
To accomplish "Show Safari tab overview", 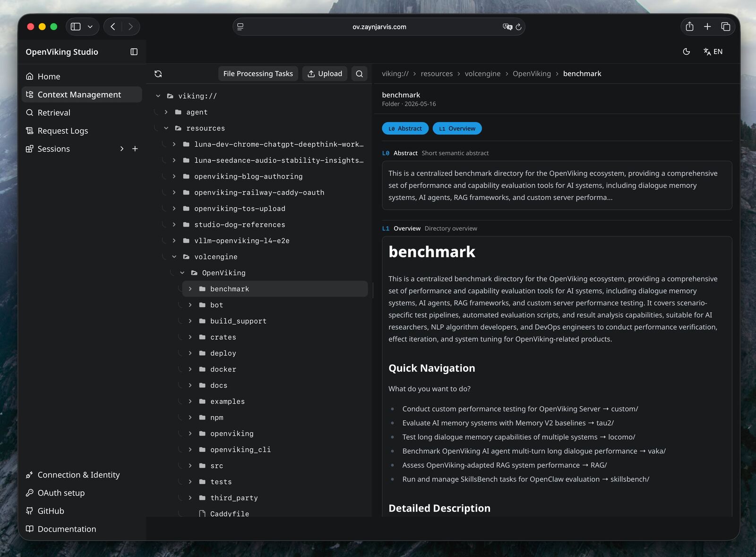I will tap(726, 27).
